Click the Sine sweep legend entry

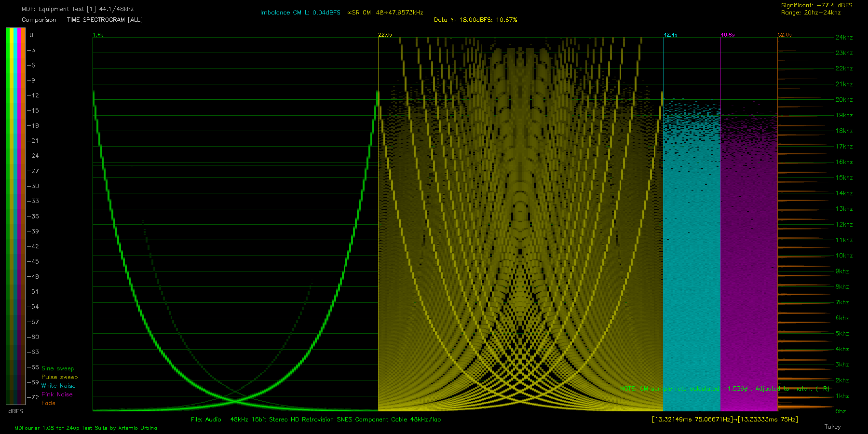click(x=58, y=368)
